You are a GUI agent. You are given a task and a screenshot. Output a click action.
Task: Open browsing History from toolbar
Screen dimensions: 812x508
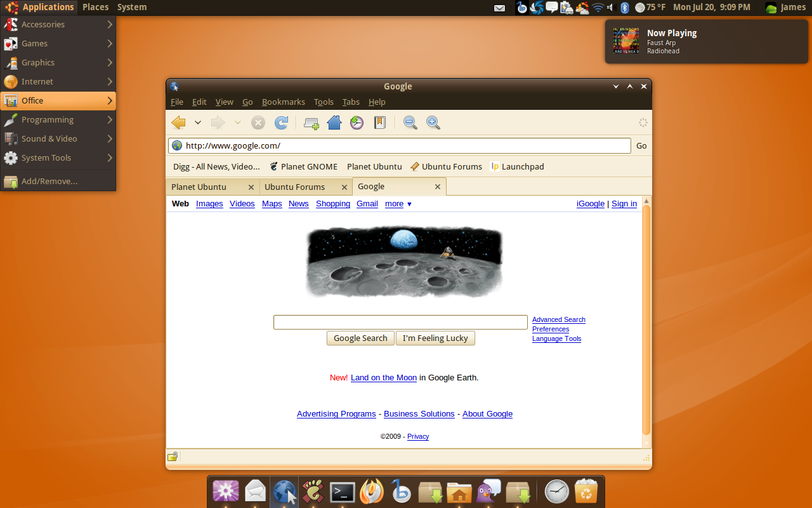tap(357, 123)
